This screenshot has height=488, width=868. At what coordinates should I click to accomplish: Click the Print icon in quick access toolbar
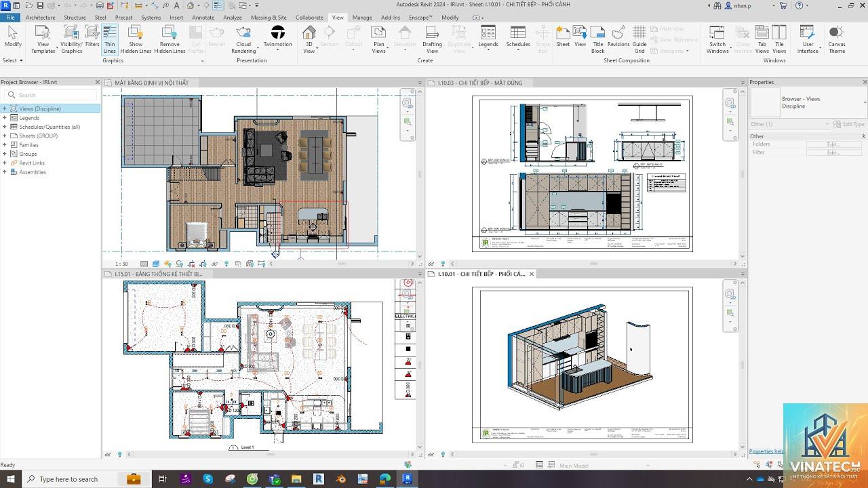(100, 5)
